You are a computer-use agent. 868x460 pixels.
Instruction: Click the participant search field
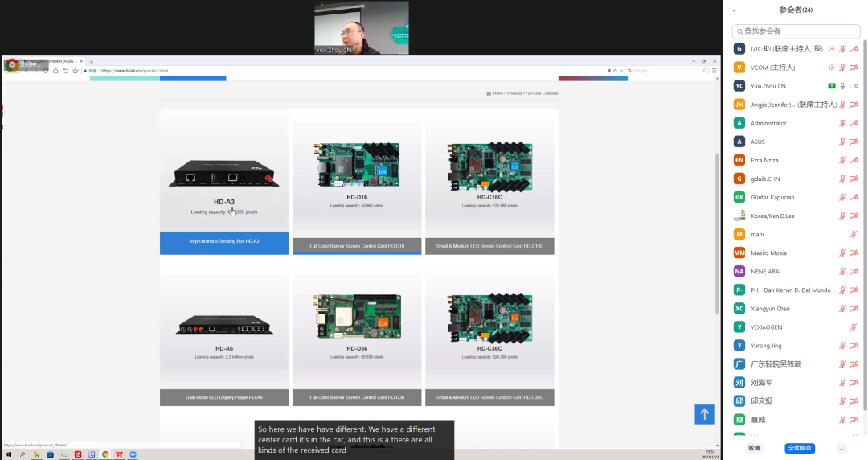point(796,31)
